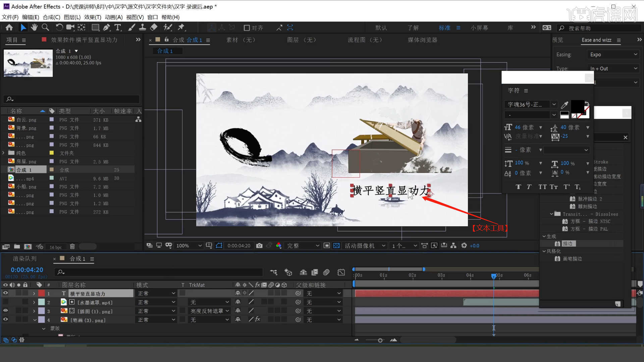Select the Zoom magnifier tool

click(x=45, y=27)
